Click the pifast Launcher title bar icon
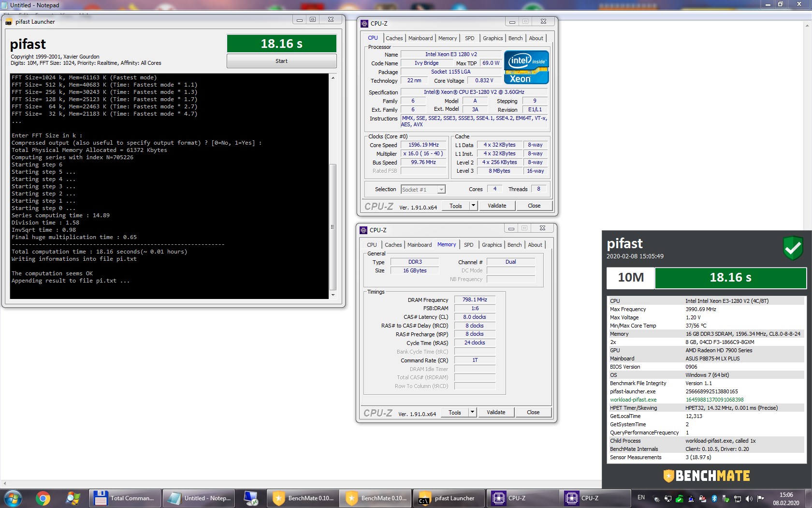 pyautogui.click(x=9, y=22)
